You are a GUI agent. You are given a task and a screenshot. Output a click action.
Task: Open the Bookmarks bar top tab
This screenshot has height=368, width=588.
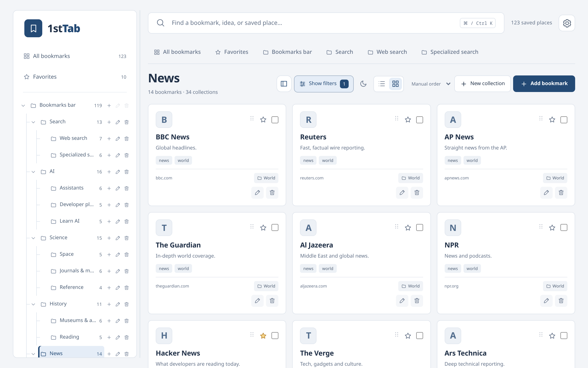tap(287, 52)
